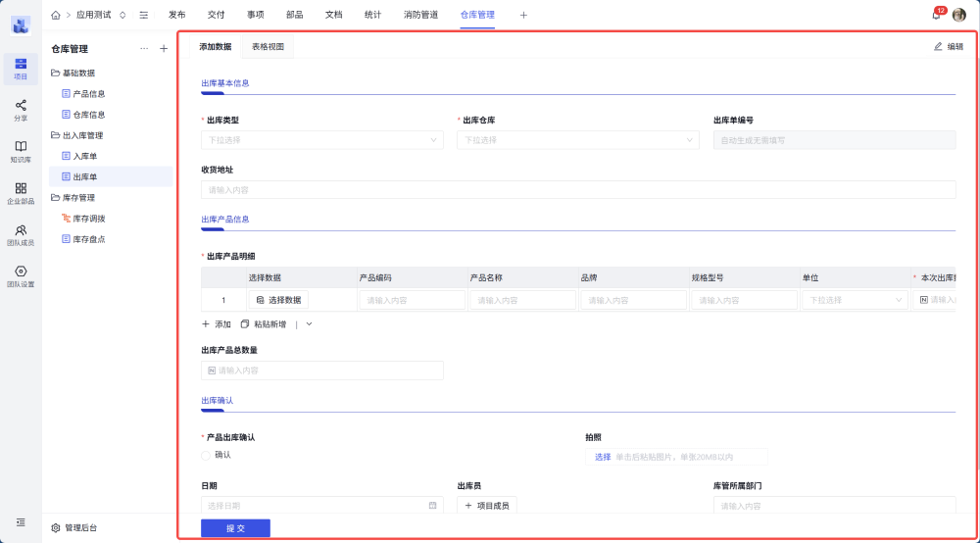Screen dimensions: 980x543
Task: Open the 出库仓库 dropdown
Action: pos(577,140)
